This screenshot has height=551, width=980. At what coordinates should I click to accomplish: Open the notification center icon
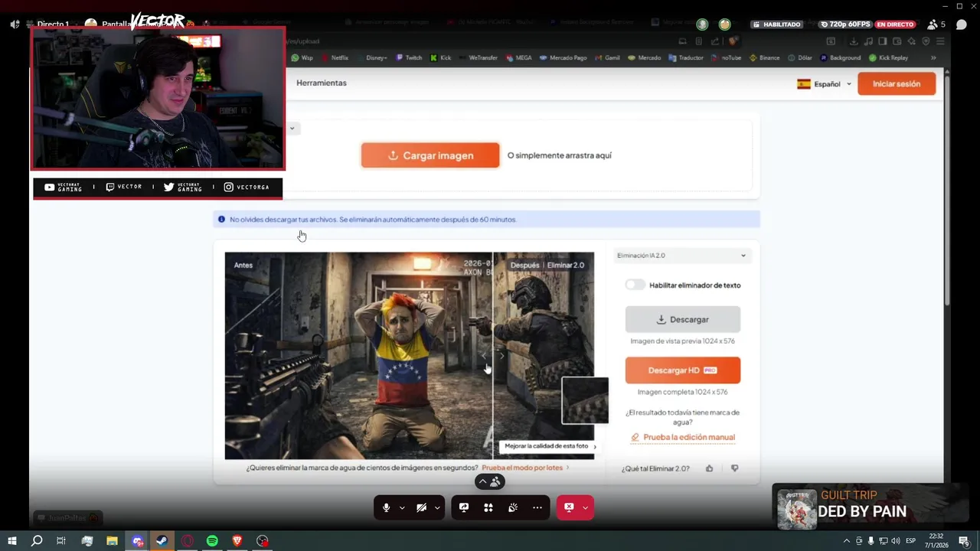964,541
